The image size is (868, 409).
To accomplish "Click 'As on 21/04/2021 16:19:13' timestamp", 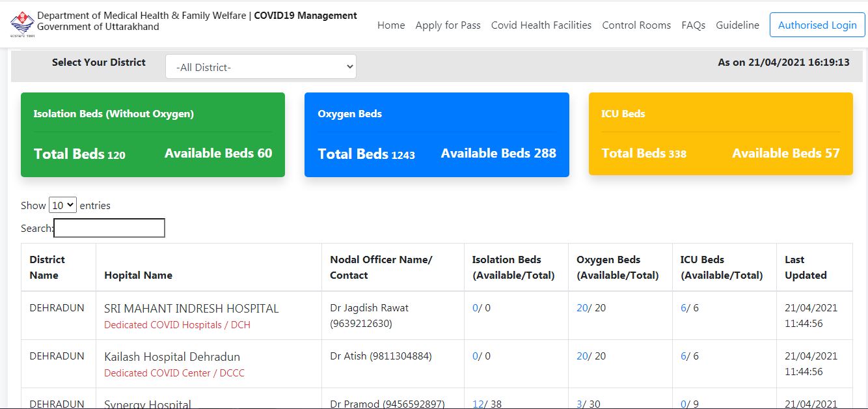I will [783, 63].
